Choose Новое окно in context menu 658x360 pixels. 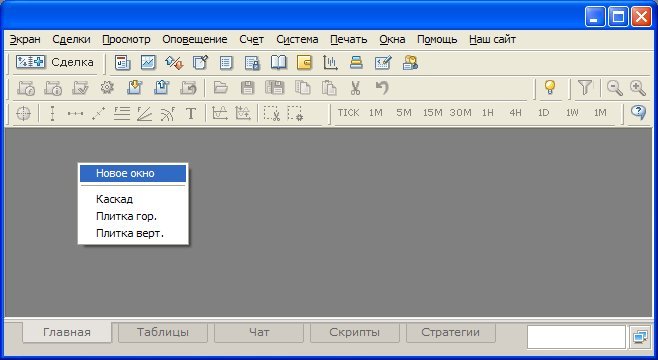tap(133, 173)
